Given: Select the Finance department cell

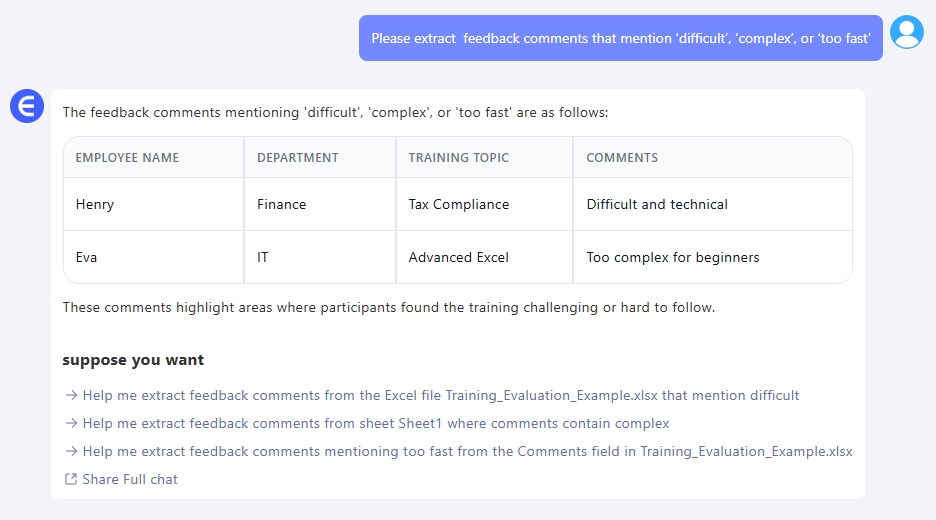Looking at the screenshot, I should coord(281,205).
